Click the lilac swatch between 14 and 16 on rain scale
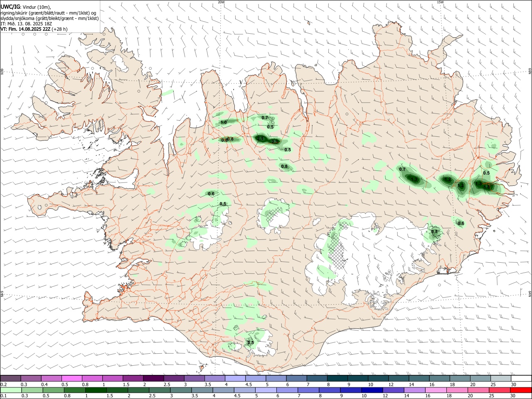The height and width of the screenshot is (399, 532). [x=415, y=390]
